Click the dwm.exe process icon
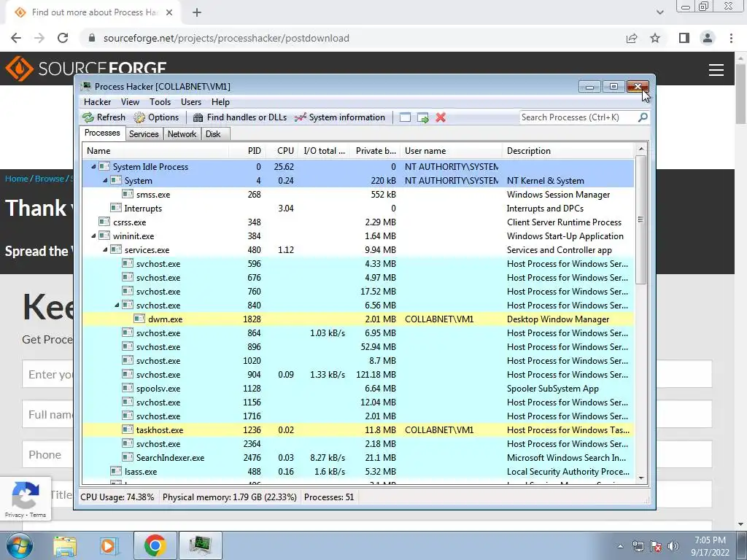Viewport: 747px width, 560px height. click(139, 319)
